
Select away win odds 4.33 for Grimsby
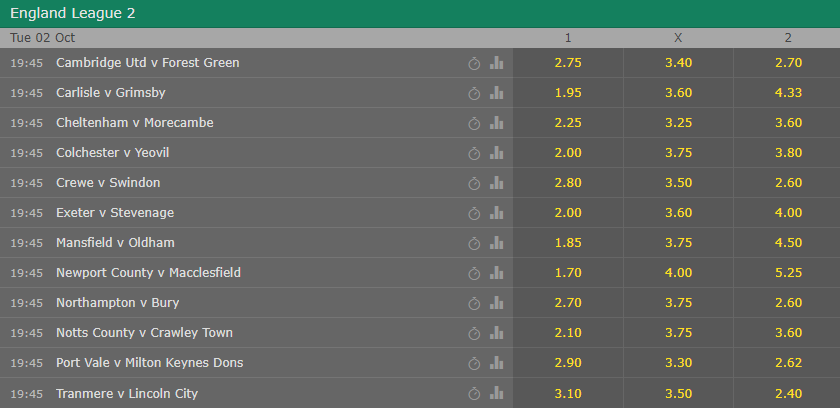click(x=788, y=93)
